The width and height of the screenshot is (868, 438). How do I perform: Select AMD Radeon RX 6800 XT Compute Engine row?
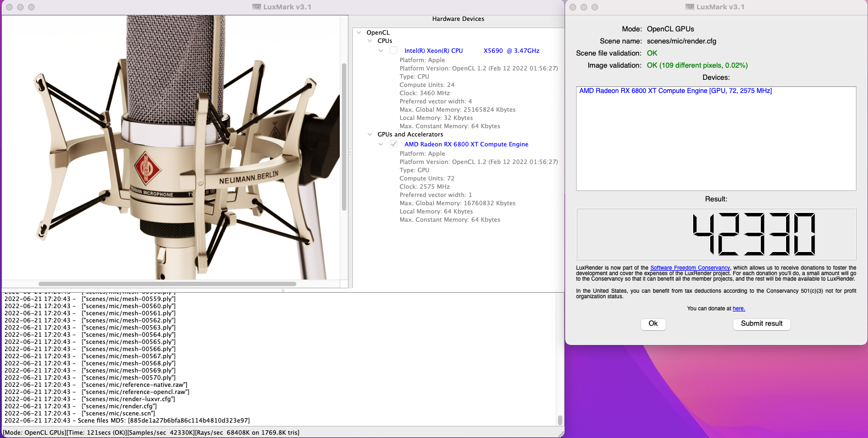[466, 144]
